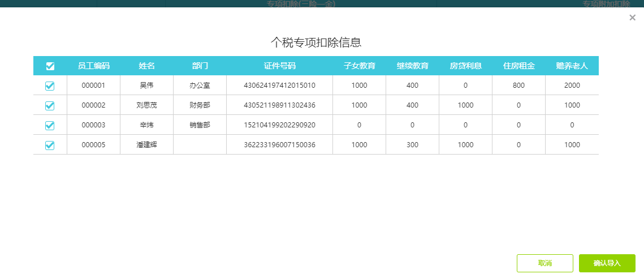Uncheck the checkbox for employee 000001
This screenshot has width=644, height=278.
tap(50, 85)
